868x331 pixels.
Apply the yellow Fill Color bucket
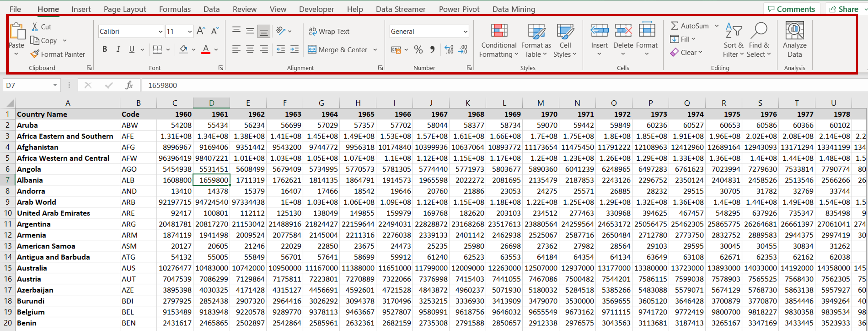click(x=184, y=50)
